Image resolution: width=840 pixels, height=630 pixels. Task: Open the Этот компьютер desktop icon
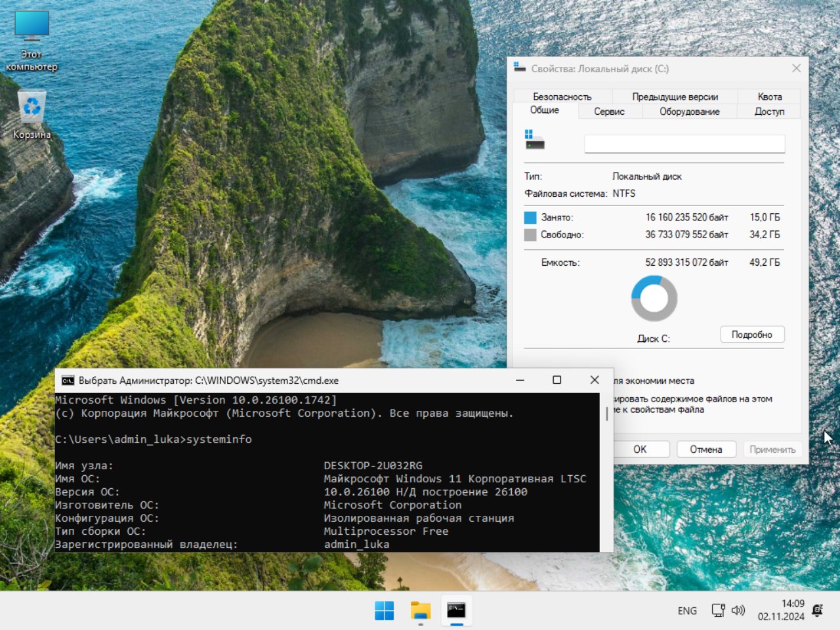31,40
